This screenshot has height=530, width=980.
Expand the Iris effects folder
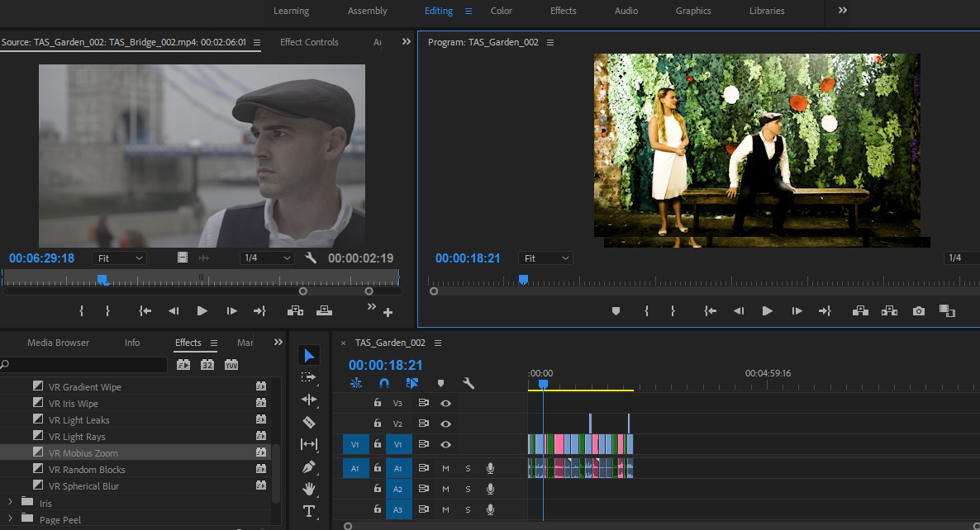pos(10,503)
